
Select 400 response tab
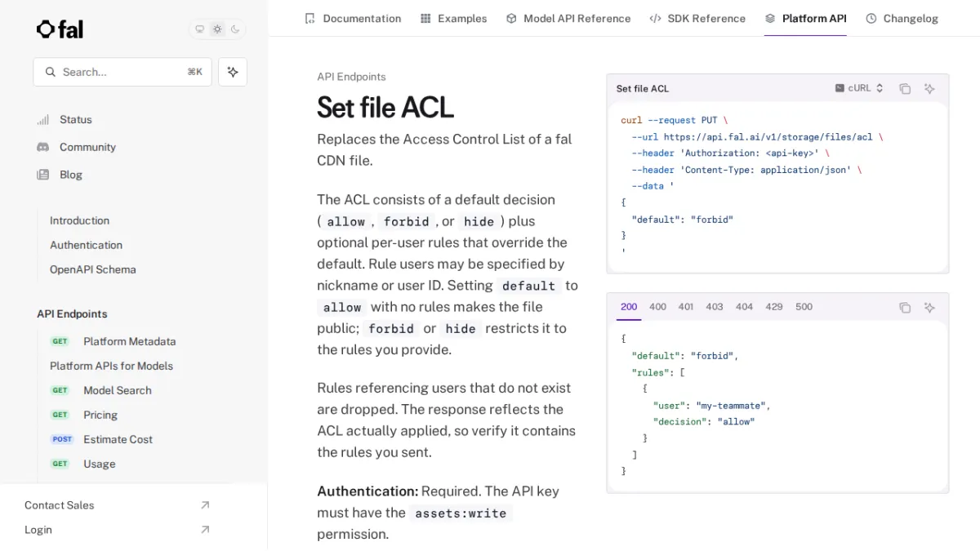click(x=657, y=307)
